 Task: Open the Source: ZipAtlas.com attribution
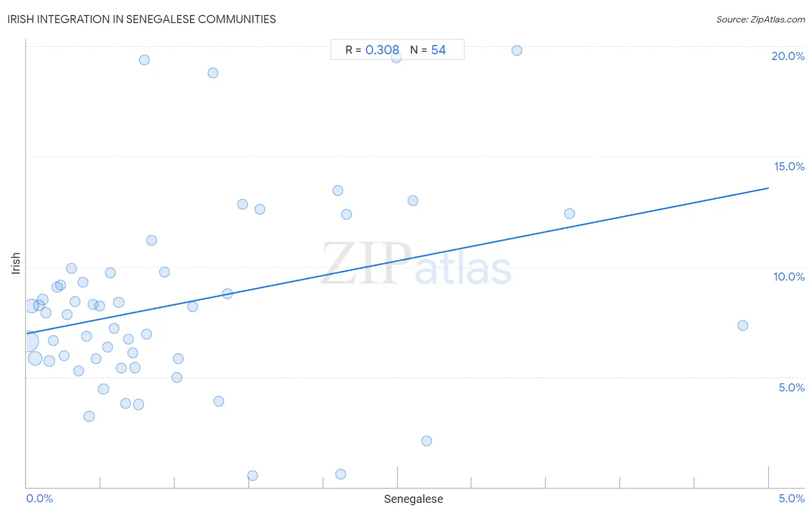[x=761, y=20]
